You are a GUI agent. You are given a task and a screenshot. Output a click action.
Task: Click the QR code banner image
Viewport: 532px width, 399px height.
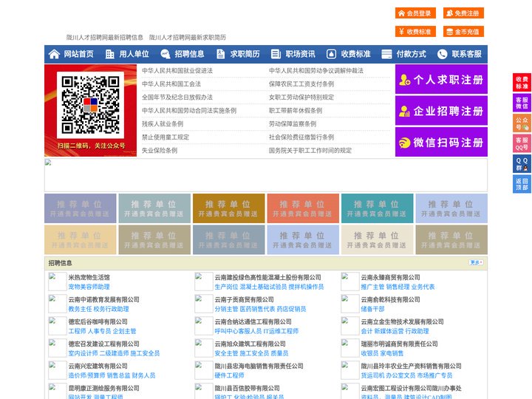click(90, 111)
